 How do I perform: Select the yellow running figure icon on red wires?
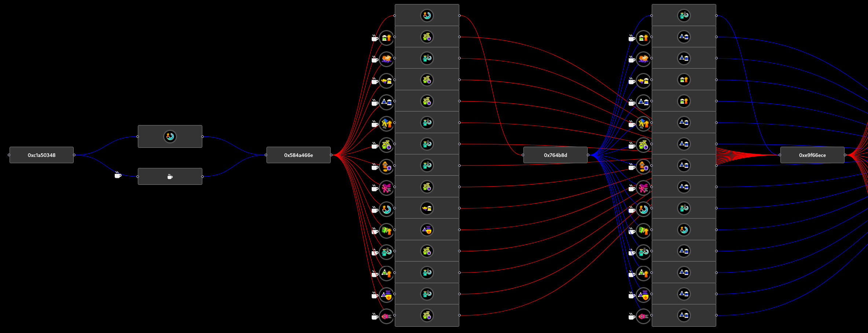click(x=386, y=123)
